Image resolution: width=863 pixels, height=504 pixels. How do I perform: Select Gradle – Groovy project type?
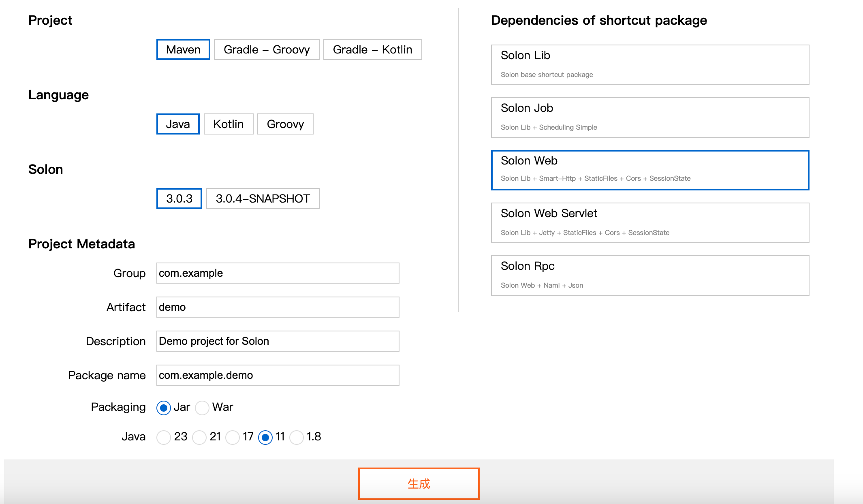coord(267,49)
